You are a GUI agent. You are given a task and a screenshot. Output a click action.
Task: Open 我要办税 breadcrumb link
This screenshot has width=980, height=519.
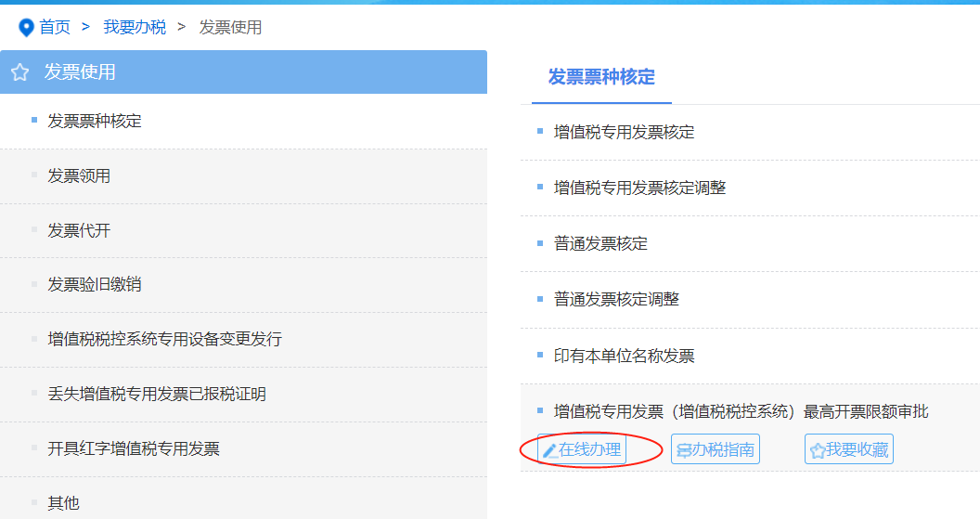(x=135, y=28)
